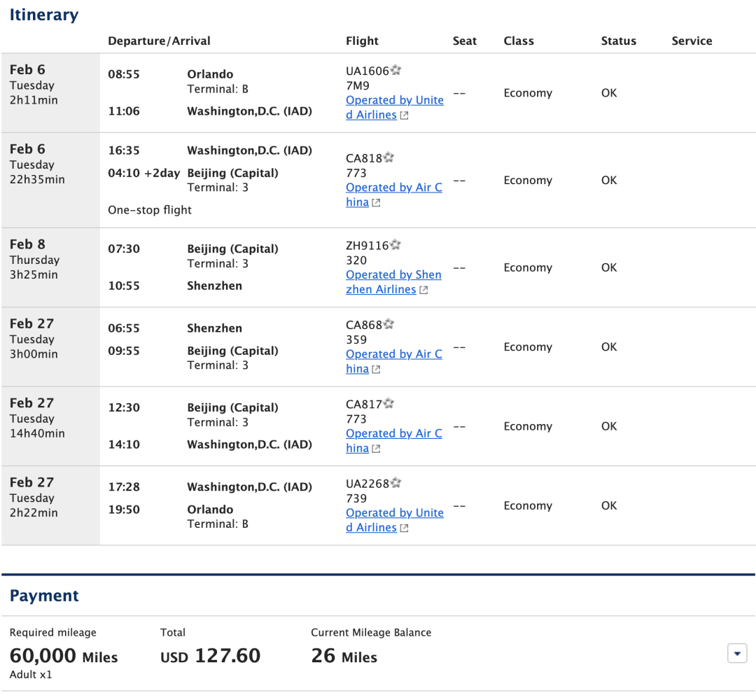Click the Star Alliance icon beside UA2268

[x=395, y=483]
